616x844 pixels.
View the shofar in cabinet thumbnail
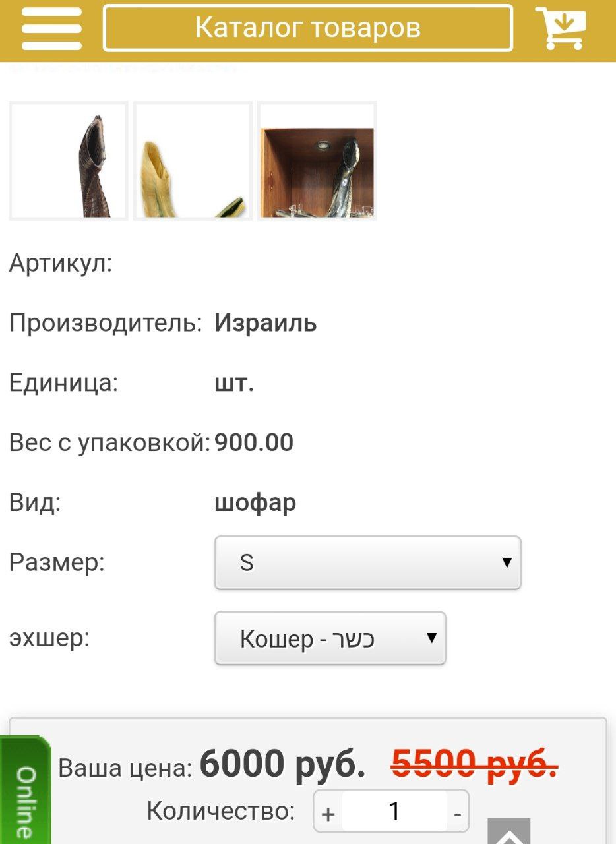(x=317, y=161)
